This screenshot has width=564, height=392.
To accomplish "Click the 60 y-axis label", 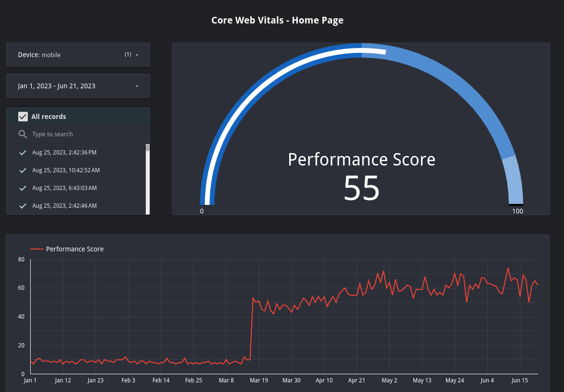I will coord(21,288).
